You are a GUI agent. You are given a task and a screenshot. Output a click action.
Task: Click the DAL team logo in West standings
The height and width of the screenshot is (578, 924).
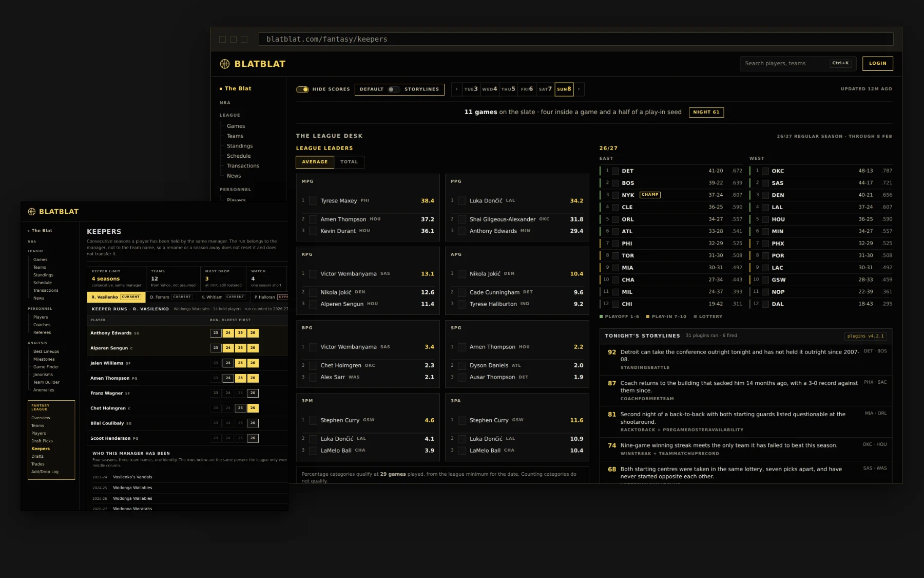[x=765, y=304]
